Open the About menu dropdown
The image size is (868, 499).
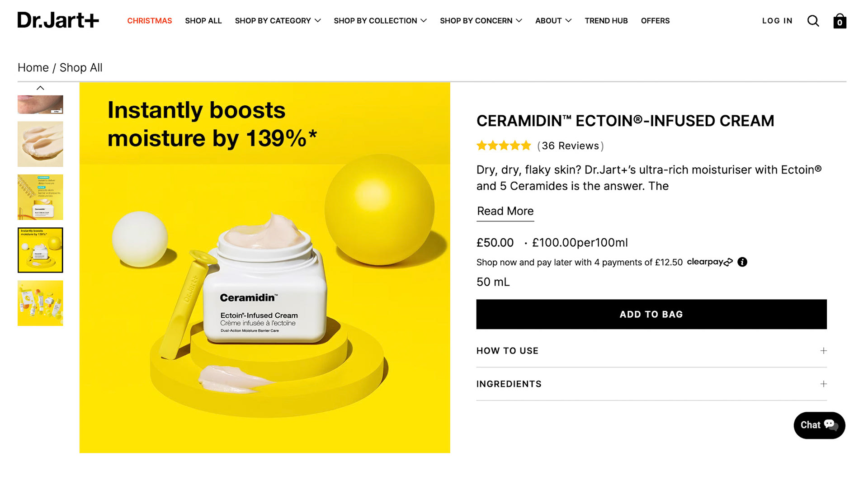tap(553, 21)
